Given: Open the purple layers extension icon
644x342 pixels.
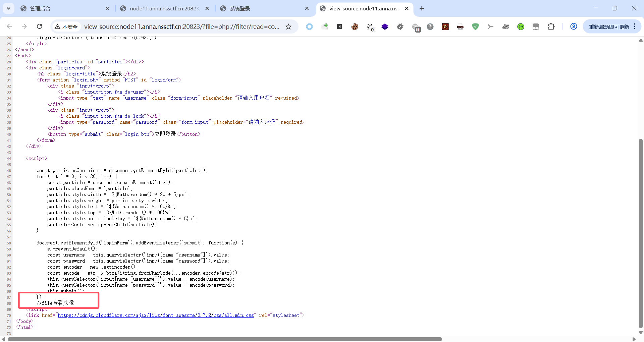Looking at the screenshot, I should pos(385,27).
